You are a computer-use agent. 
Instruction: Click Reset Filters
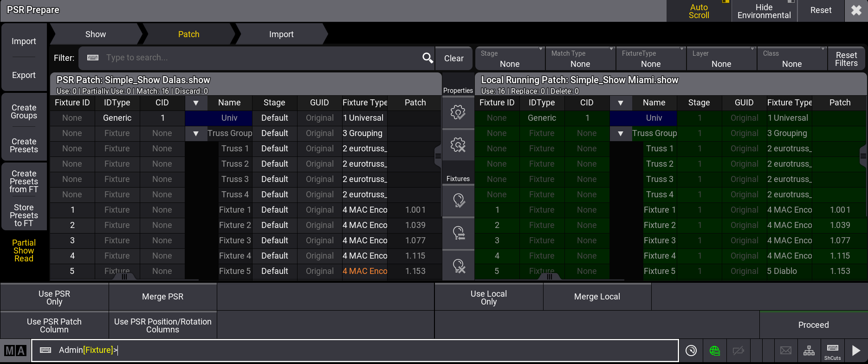(x=846, y=59)
